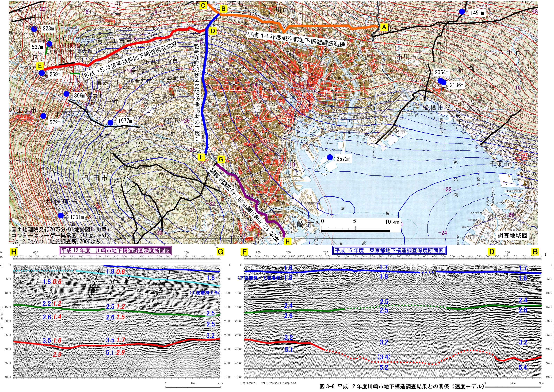Click the 川崎市 city name
554x392 pixels.
coord(301,224)
